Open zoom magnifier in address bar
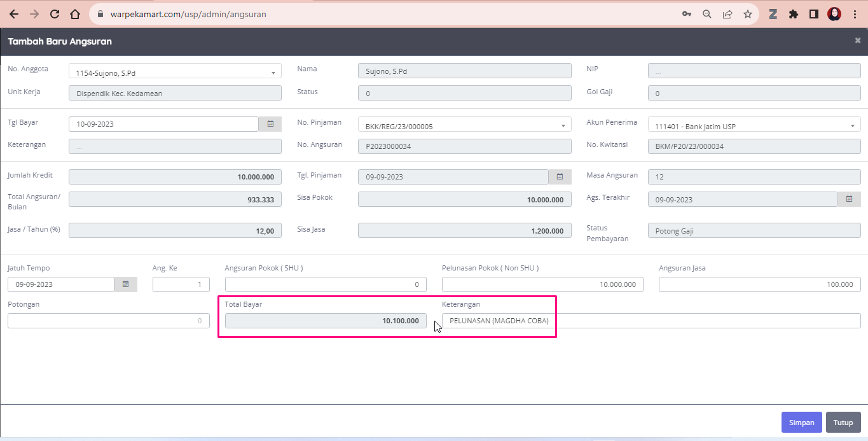This screenshot has width=868, height=441. (707, 14)
